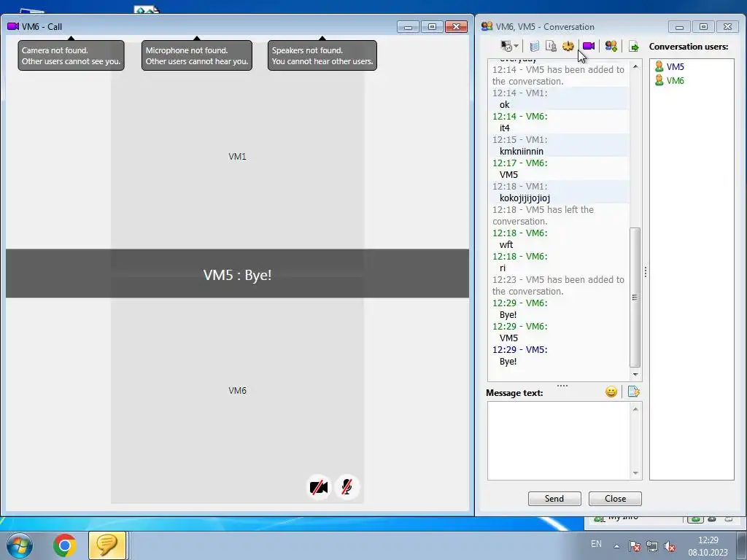Open the message history notebook icon

(x=535, y=46)
